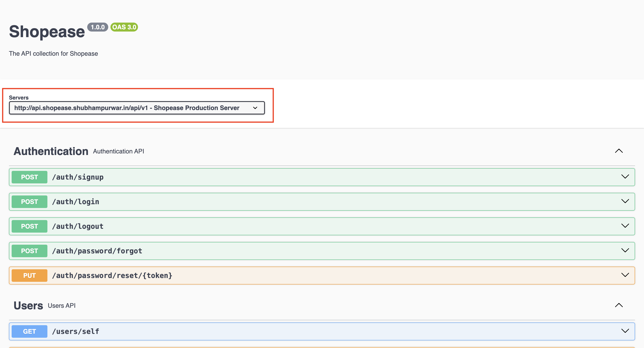Viewport: 644px width, 348px height.
Task: Collapse the Authentication section chevron
Action: point(619,151)
